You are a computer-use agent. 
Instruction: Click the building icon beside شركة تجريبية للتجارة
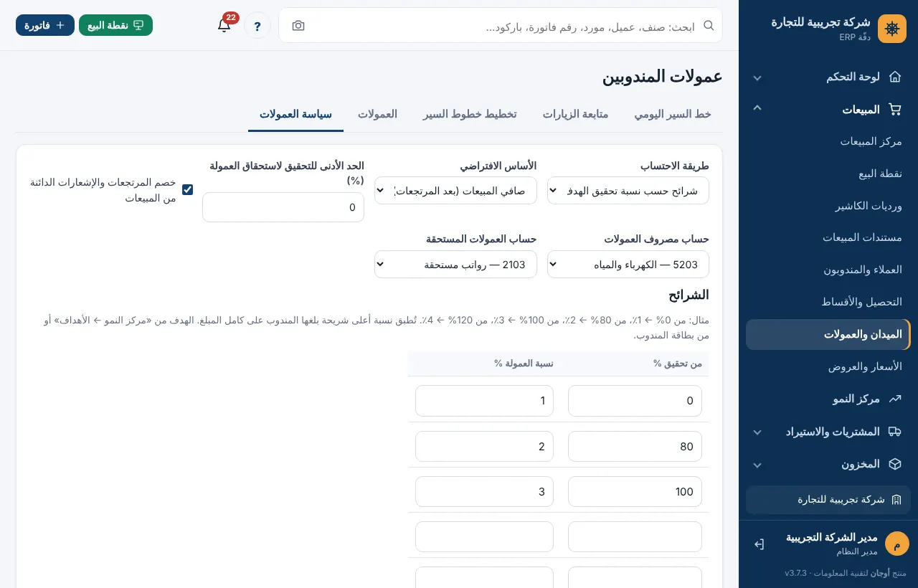click(896, 500)
